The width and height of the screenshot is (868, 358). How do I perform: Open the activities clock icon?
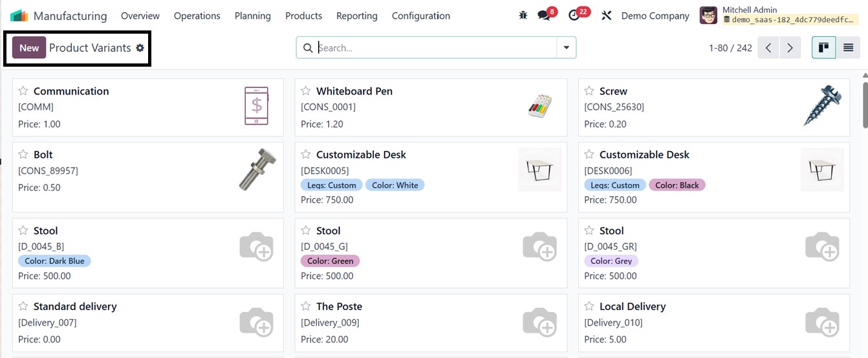coord(574,16)
